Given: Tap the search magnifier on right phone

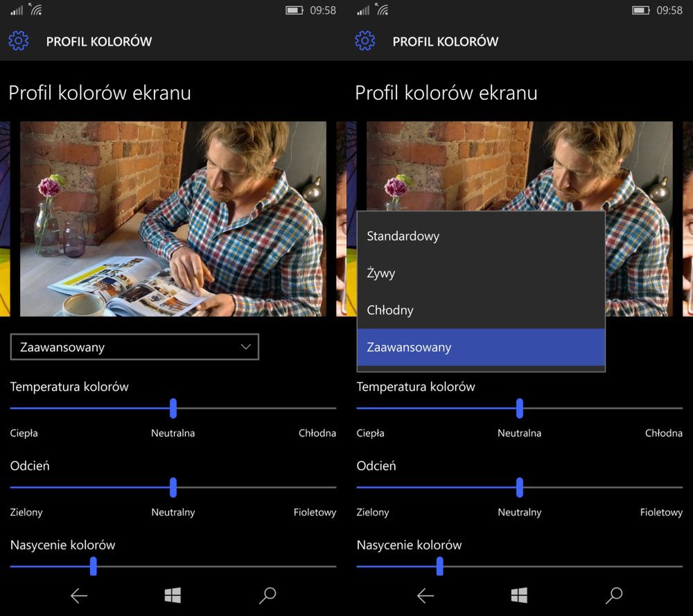Looking at the screenshot, I should [x=614, y=595].
